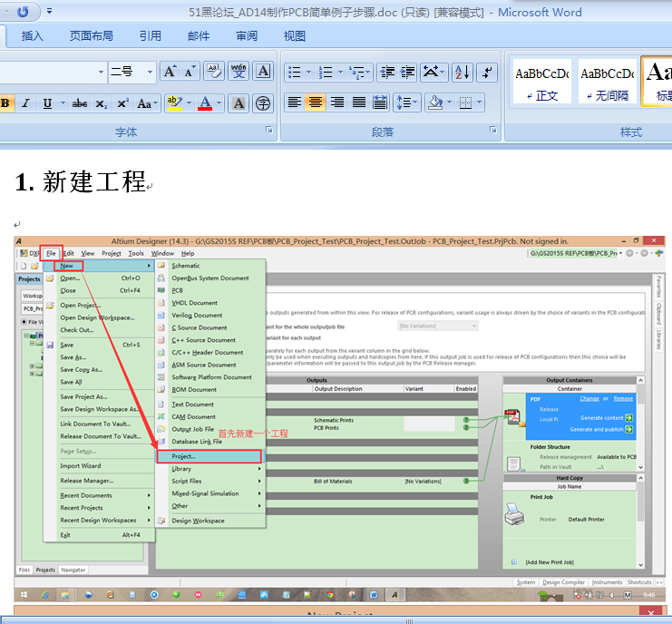
Task: Open highlight color dropdown arrow
Action: 189,102
